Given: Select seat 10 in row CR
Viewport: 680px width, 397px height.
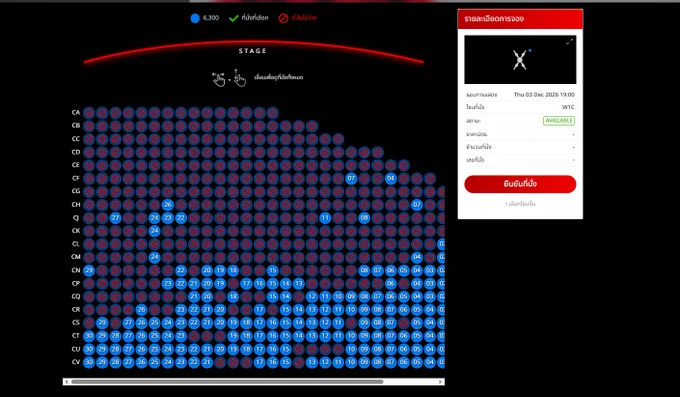Looking at the screenshot, I should point(351,310).
